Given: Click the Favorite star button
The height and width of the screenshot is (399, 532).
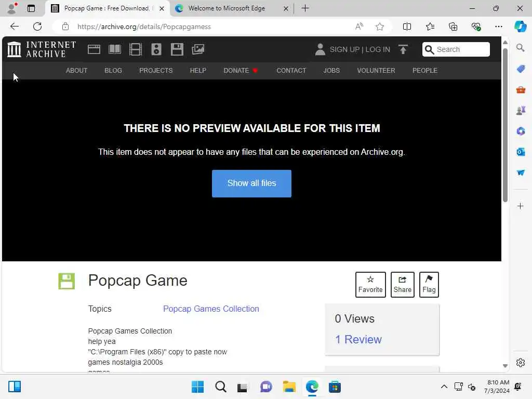Looking at the screenshot, I should click(x=370, y=285).
